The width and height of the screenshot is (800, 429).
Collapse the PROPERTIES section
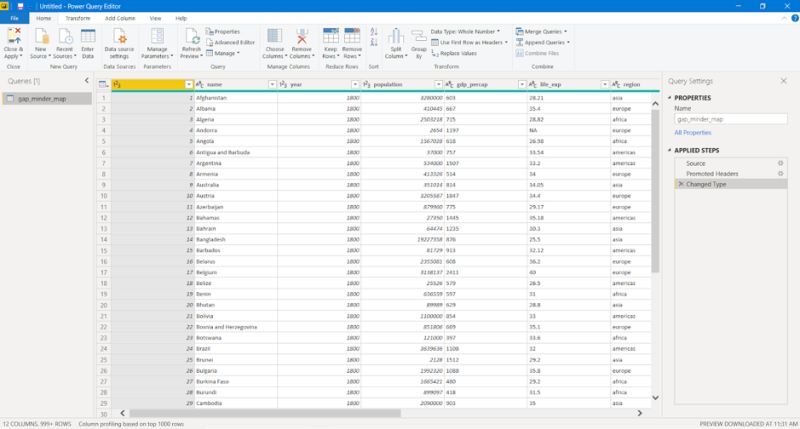pyautogui.click(x=670, y=97)
